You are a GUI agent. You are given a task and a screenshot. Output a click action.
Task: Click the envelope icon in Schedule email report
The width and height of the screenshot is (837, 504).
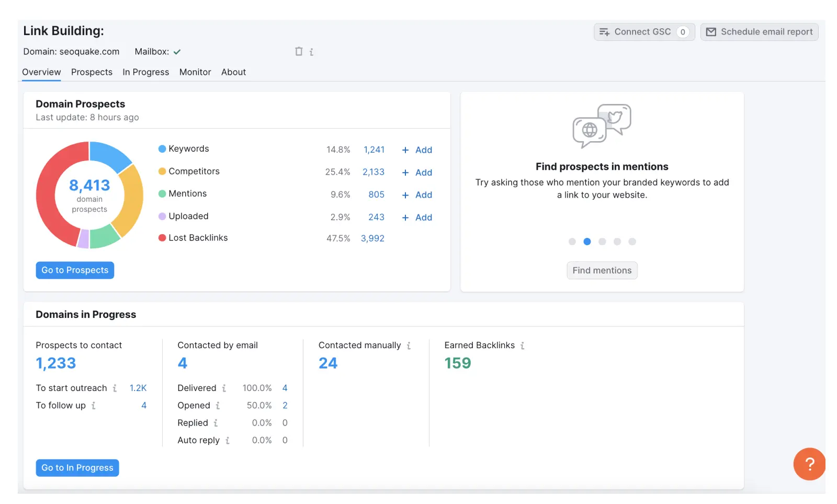(x=711, y=31)
